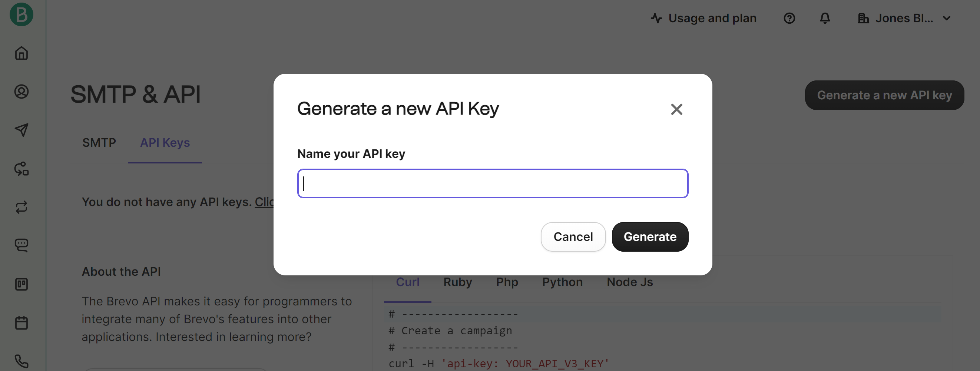
Task: Click the 'Name your API key' label
Action: coord(351,154)
